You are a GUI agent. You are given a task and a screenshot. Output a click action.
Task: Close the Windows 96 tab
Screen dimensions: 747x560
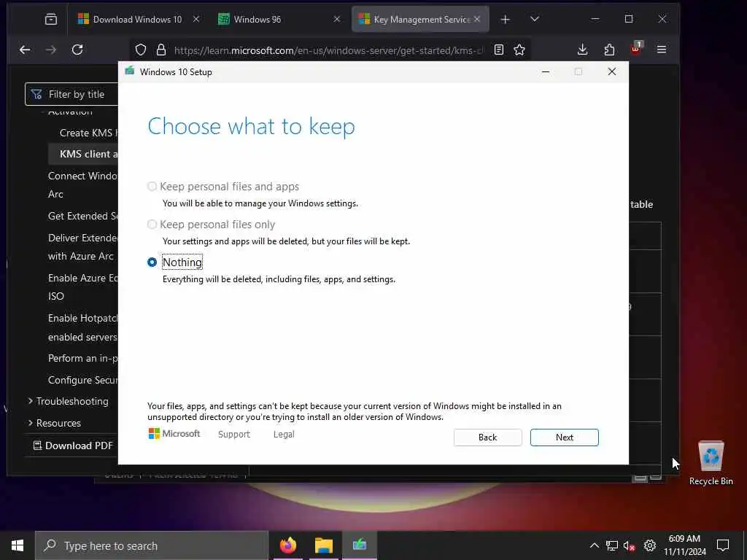tap(337, 19)
